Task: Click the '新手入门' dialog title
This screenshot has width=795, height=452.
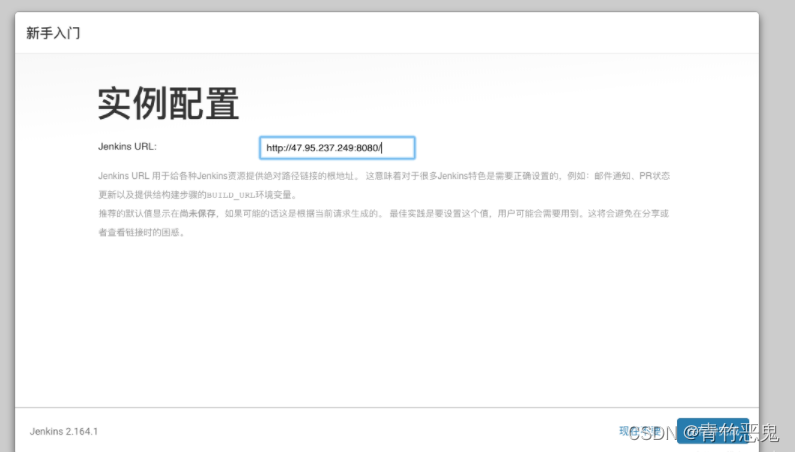Action: (x=53, y=33)
